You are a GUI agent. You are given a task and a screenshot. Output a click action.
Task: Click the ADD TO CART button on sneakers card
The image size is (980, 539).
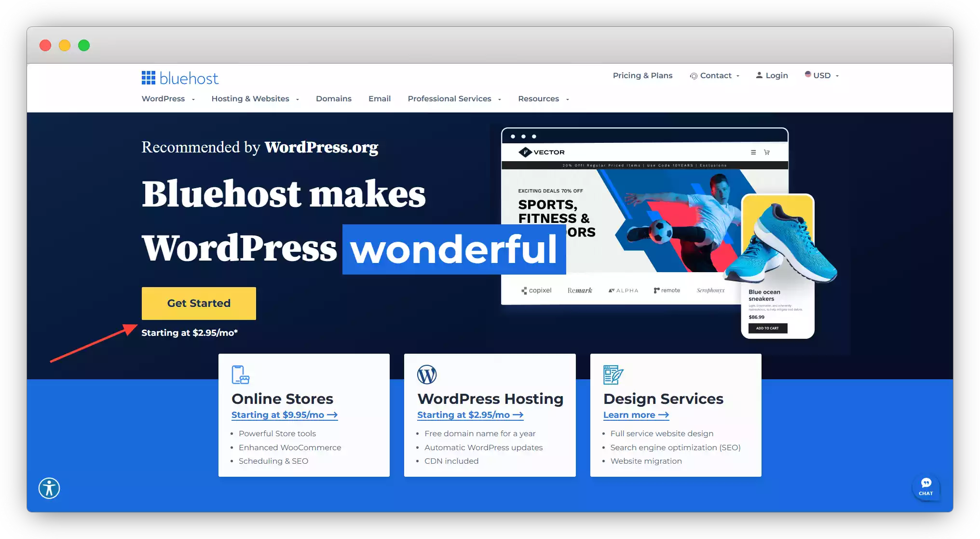point(768,328)
